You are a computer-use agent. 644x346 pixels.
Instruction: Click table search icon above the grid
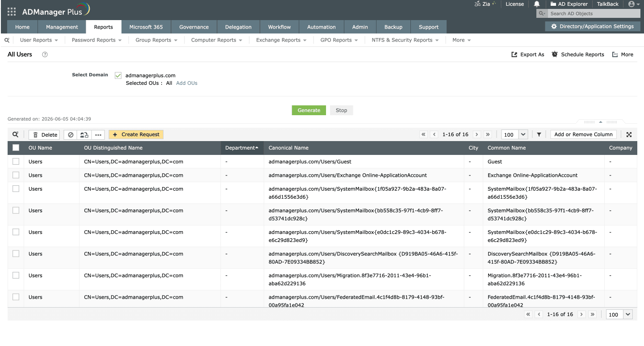tap(16, 134)
